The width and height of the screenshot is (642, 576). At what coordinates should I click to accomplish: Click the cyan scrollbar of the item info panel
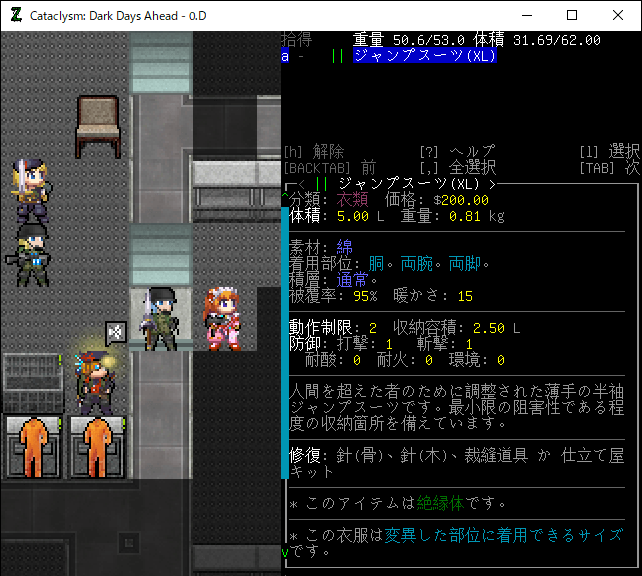click(285, 343)
